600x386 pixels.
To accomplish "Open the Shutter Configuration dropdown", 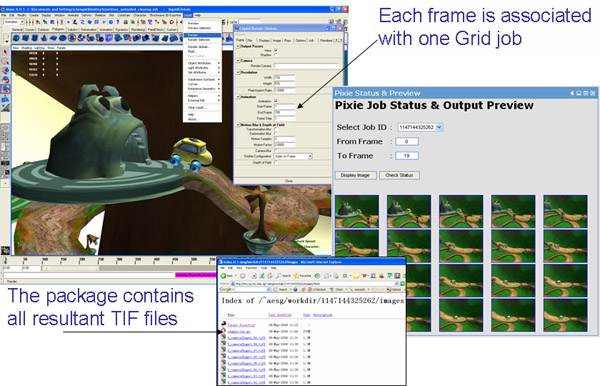I will point(293,156).
